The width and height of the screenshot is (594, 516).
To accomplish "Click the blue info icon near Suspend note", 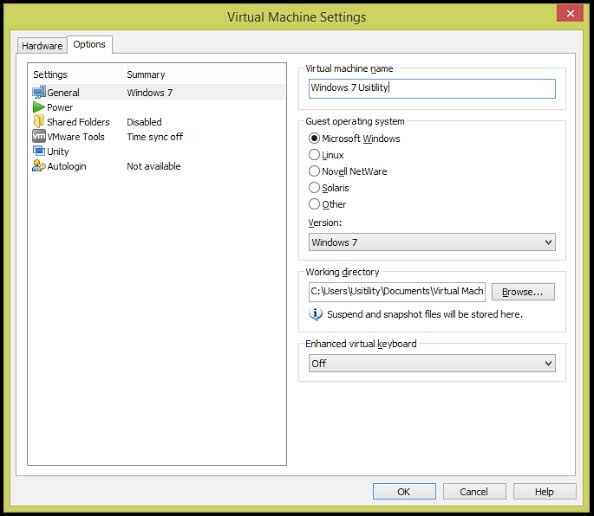I will [x=316, y=314].
